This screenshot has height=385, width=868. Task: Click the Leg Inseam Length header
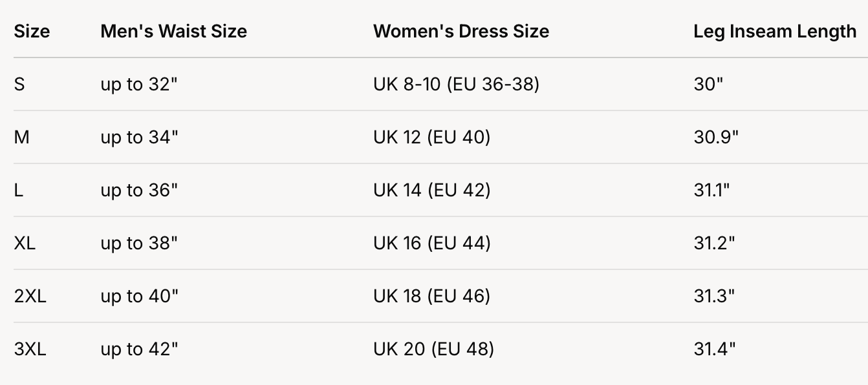coord(775,31)
